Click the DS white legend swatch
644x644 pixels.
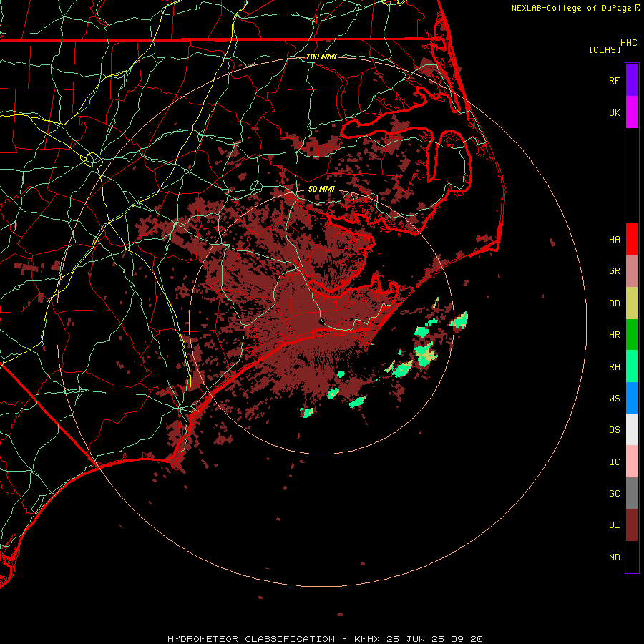click(632, 429)
